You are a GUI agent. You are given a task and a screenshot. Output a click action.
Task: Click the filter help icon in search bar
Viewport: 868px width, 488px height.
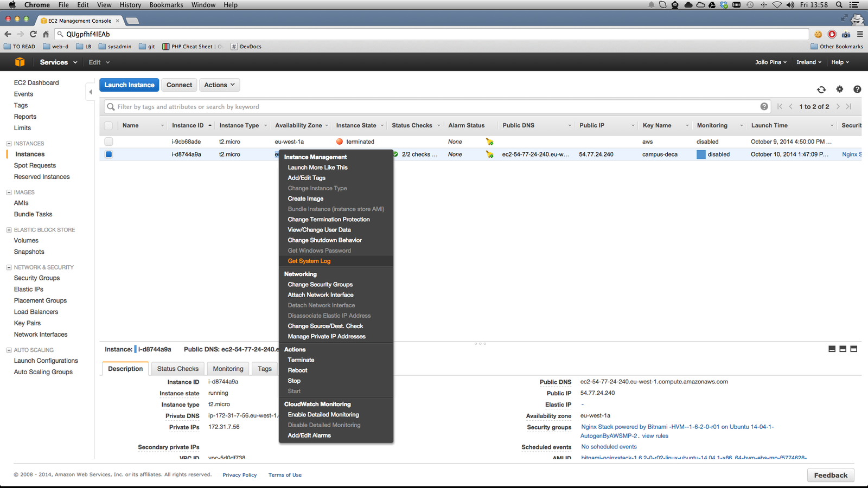point(764,106)
